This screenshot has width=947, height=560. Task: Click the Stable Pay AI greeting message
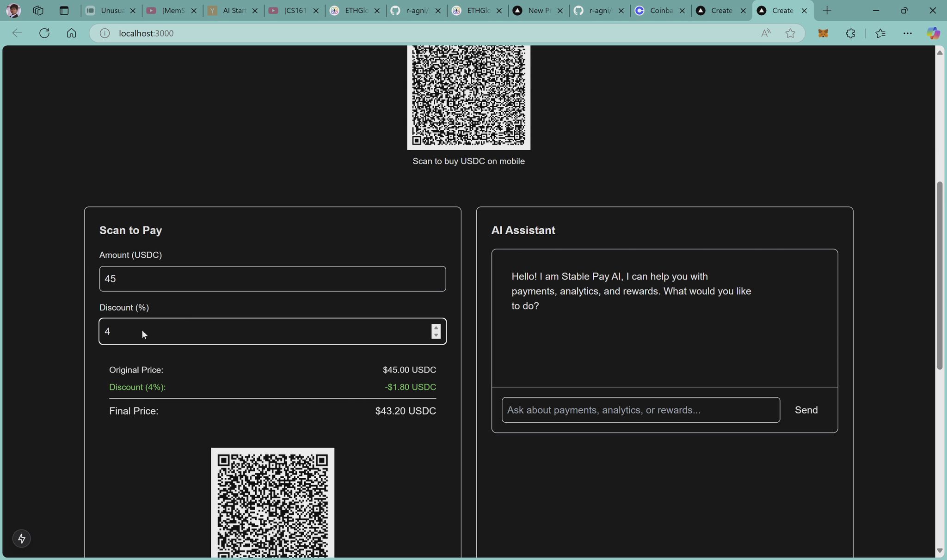click(631, 291)
